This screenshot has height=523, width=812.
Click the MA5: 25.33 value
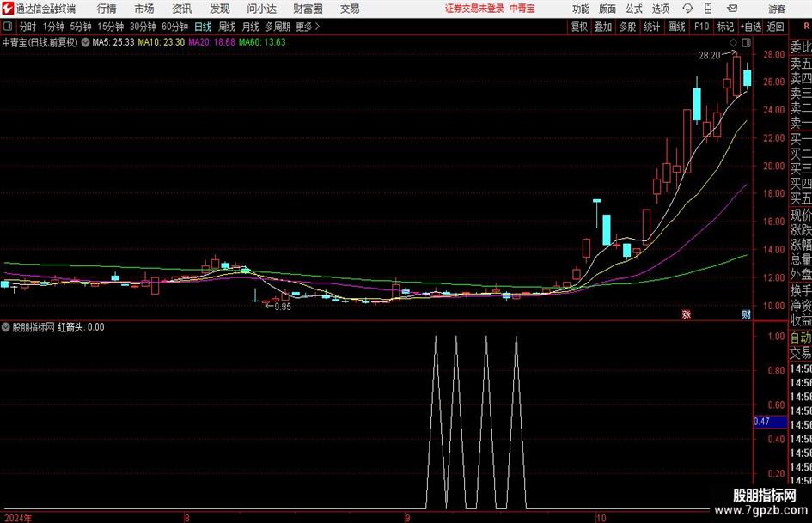113,42
